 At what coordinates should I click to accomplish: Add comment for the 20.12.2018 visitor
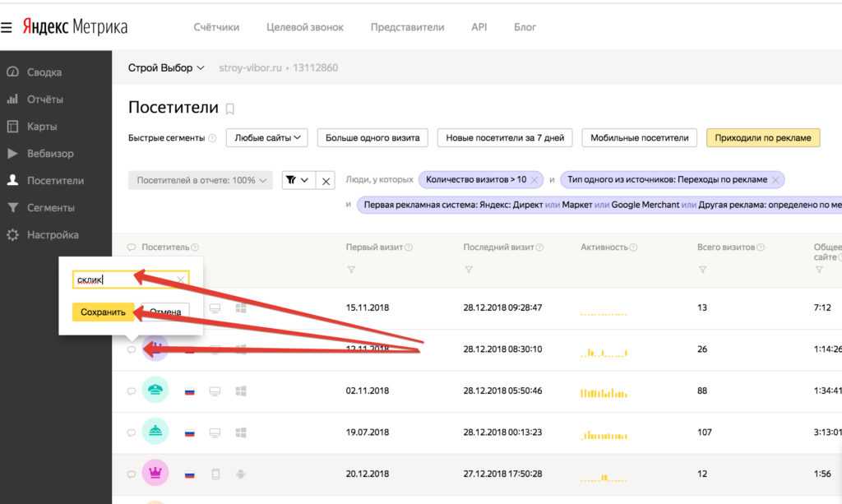(x=131, y=474)
